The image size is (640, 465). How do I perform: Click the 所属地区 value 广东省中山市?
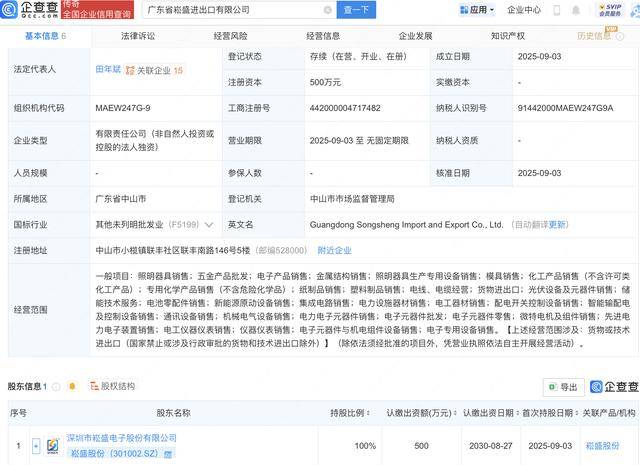(x=121, y=199)
